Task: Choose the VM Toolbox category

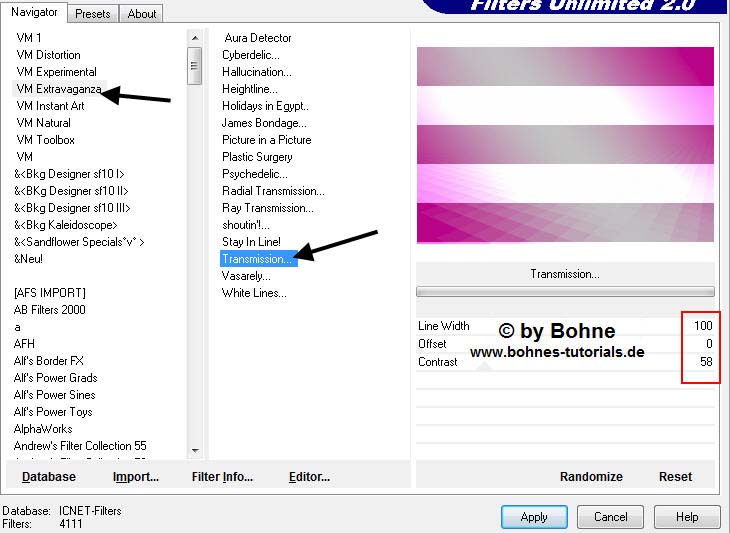Action: (46, 140)
